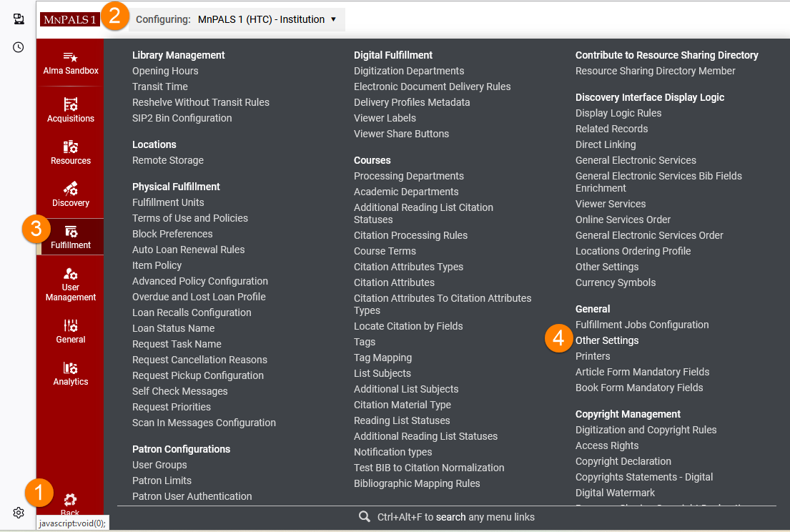Viewport: 790px width, 532px height.
Task: Open Fulfillment Jobs Configuration
Action: point(642,325)
